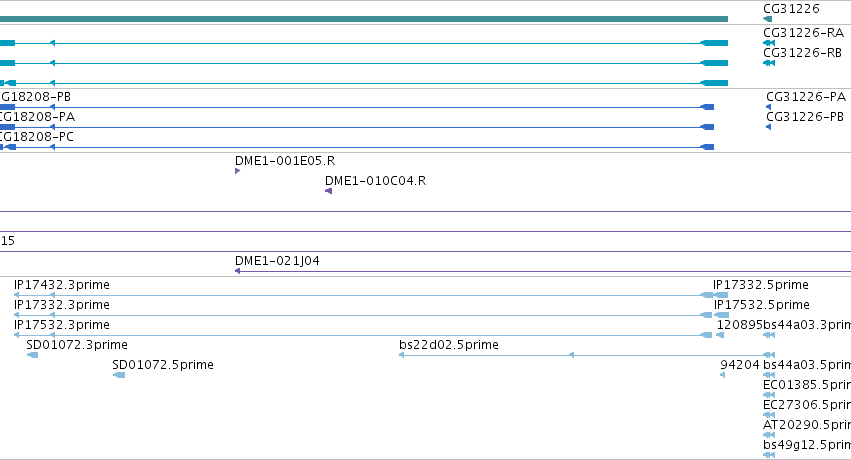
Task: Select the exon block under SD01072.5prime
Action: click(119, 375)
